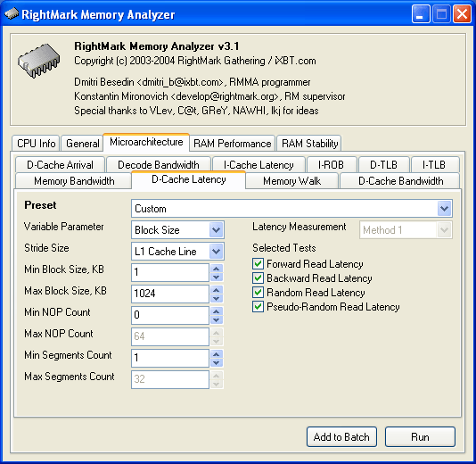Open the RAM Stability tab
Image resolution: width=476 pixels, height=464 pixels.
309,143
